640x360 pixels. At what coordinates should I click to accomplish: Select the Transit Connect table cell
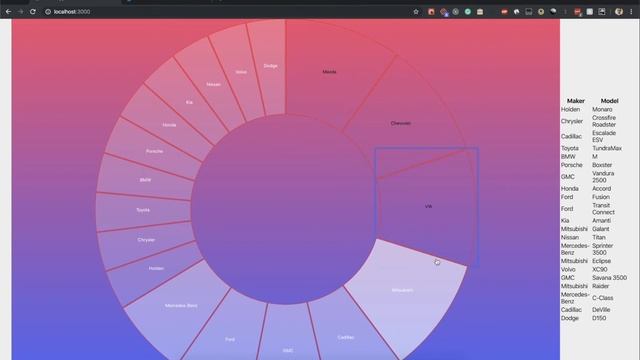pos(603,209)
